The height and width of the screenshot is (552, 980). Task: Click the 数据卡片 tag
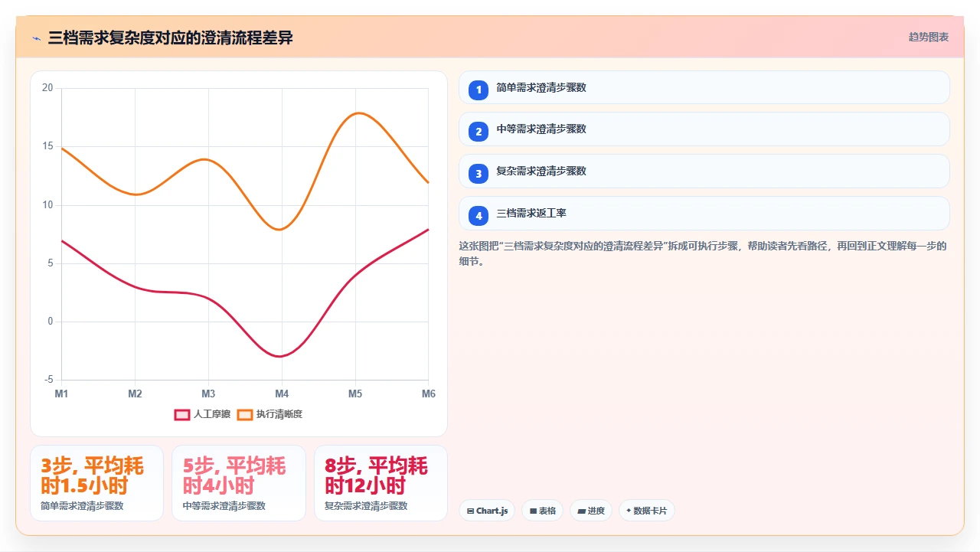tap(647, 511)
